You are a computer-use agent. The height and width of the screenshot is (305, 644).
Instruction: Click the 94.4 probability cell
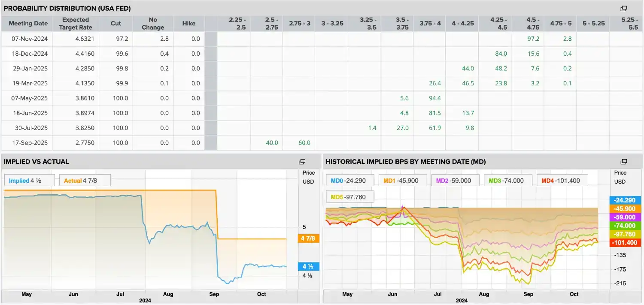pyautogui.click(x=435, y=98)
